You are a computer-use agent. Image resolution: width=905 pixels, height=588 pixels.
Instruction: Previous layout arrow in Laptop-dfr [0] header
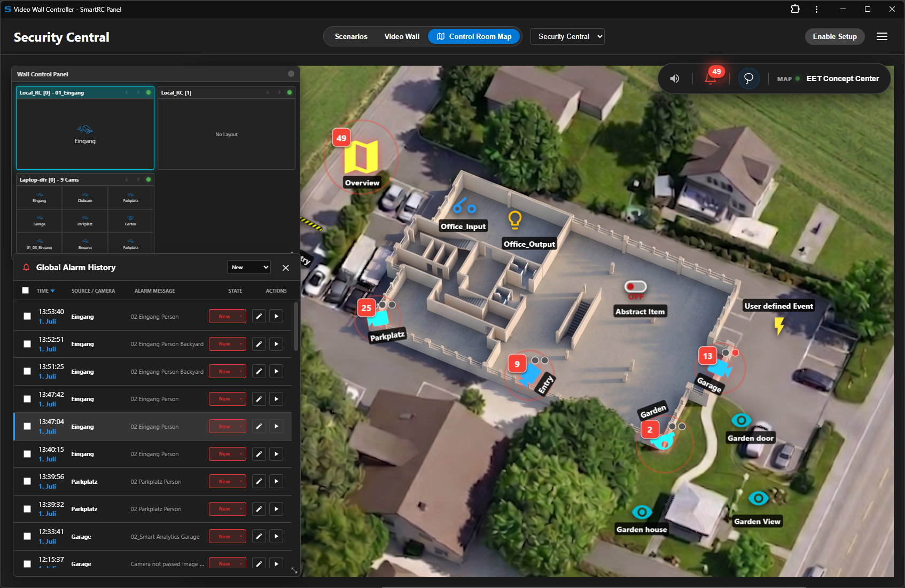point(127,179)
